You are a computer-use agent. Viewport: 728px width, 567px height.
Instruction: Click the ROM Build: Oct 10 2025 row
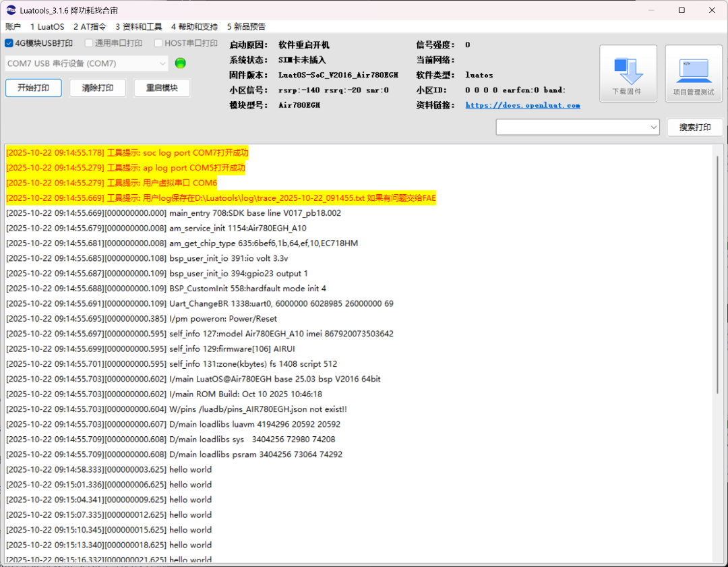(164, 394)
